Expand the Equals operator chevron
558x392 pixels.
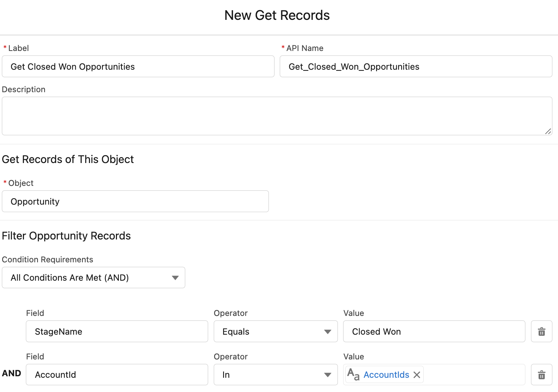pos(327,331)
